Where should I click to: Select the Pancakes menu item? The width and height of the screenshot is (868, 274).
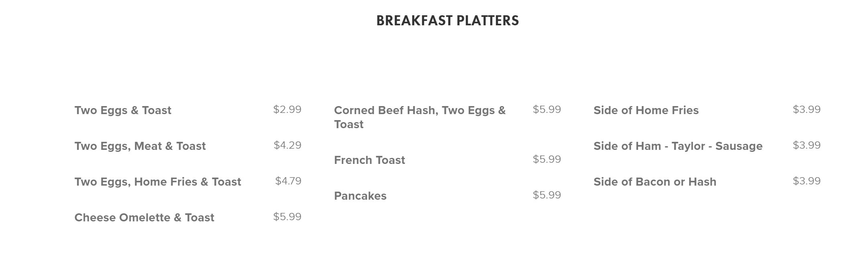click(x=360, y=196)
